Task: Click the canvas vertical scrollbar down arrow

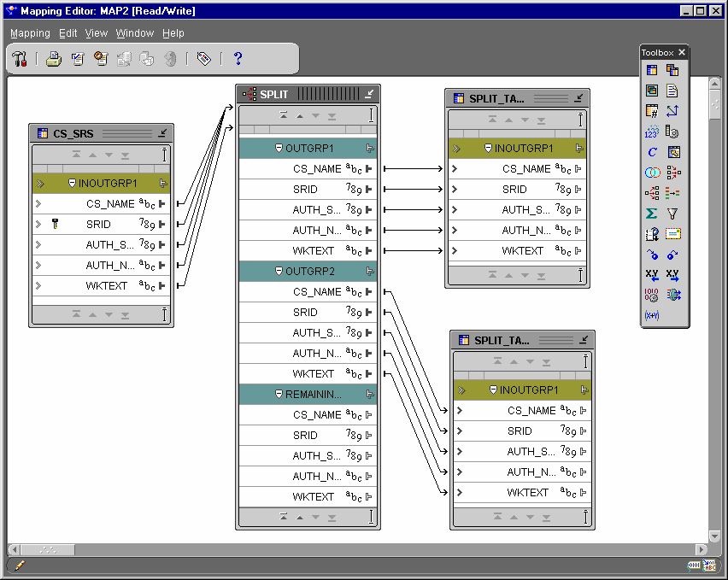Action: pyautogui.click(x=715, y=536)
